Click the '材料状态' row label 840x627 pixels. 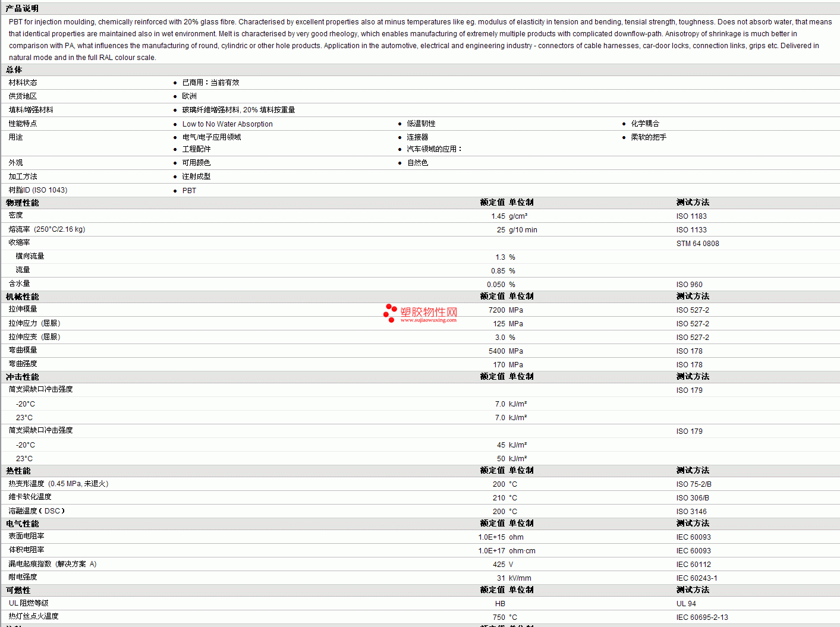(x=23, y=83)
